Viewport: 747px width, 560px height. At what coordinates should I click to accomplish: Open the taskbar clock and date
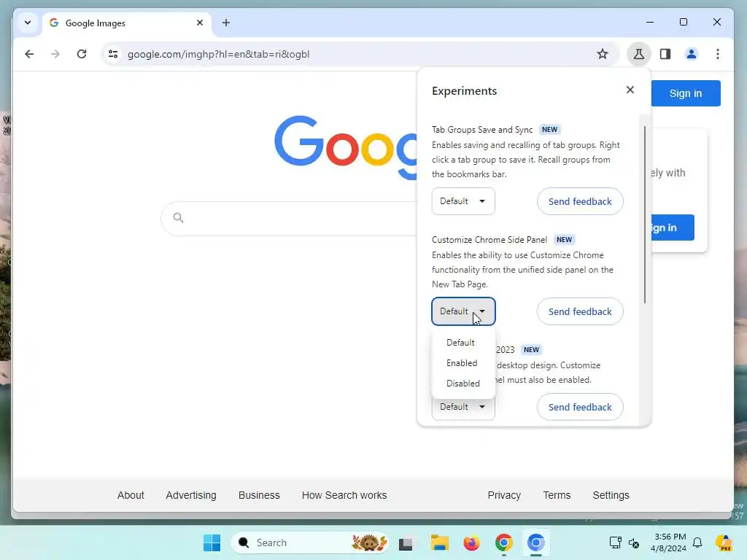pos(670,542)
